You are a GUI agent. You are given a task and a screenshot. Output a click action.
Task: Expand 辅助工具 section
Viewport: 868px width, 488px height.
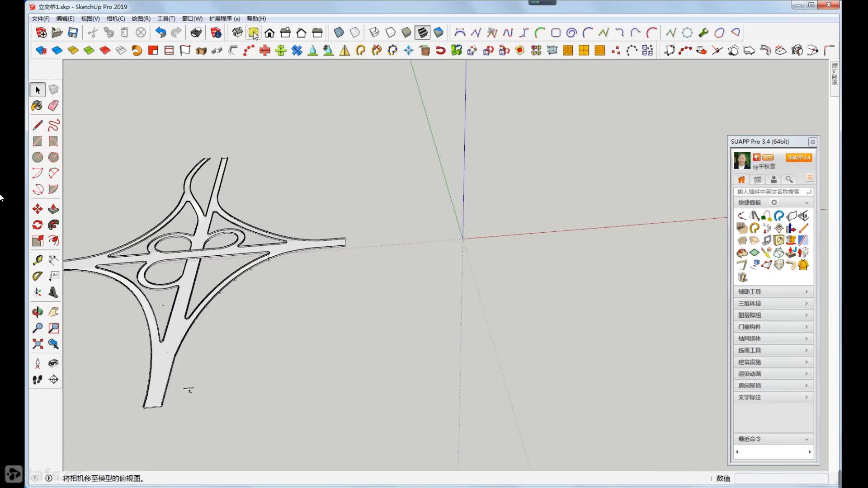(773, 291)
